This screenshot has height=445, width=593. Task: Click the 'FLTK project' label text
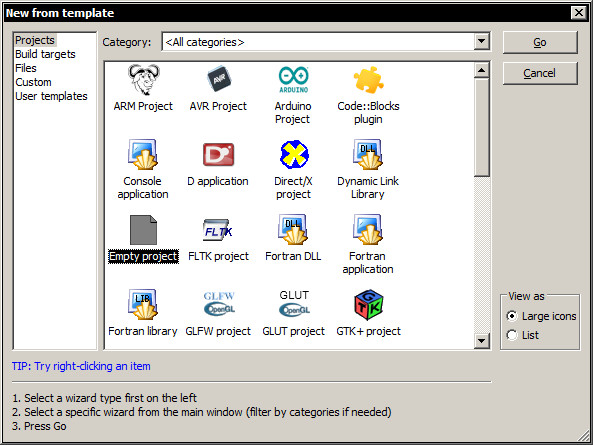pos(218,256)
